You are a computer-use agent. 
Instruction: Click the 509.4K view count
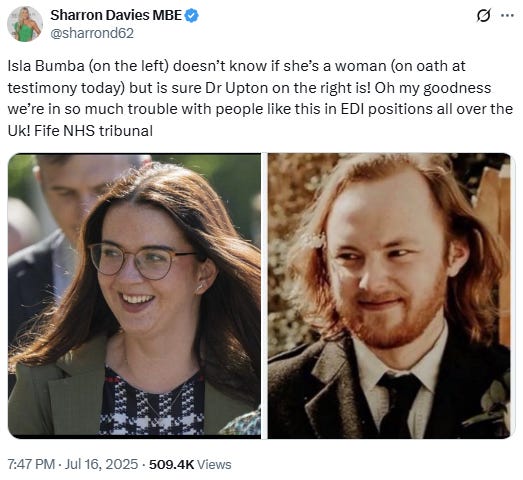click(171, 464)
